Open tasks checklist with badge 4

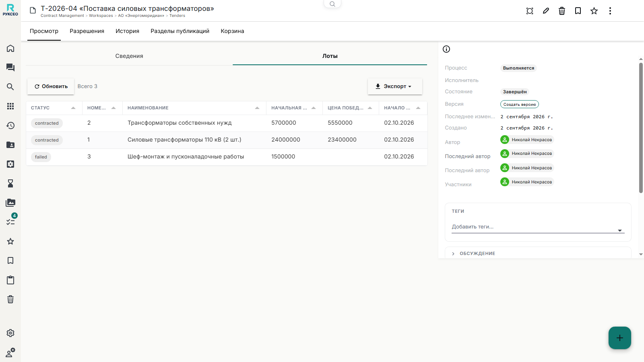tap(10, 221)
